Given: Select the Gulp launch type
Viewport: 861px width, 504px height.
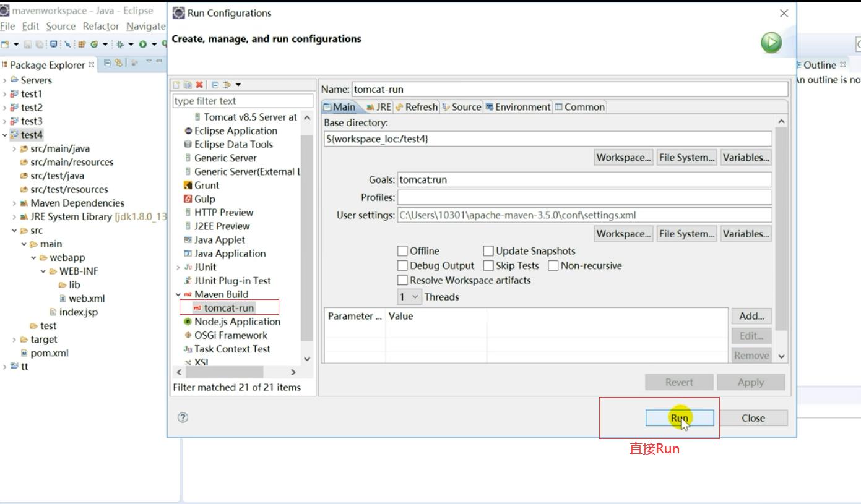Looking at the screenshot, I should (199, 199).
